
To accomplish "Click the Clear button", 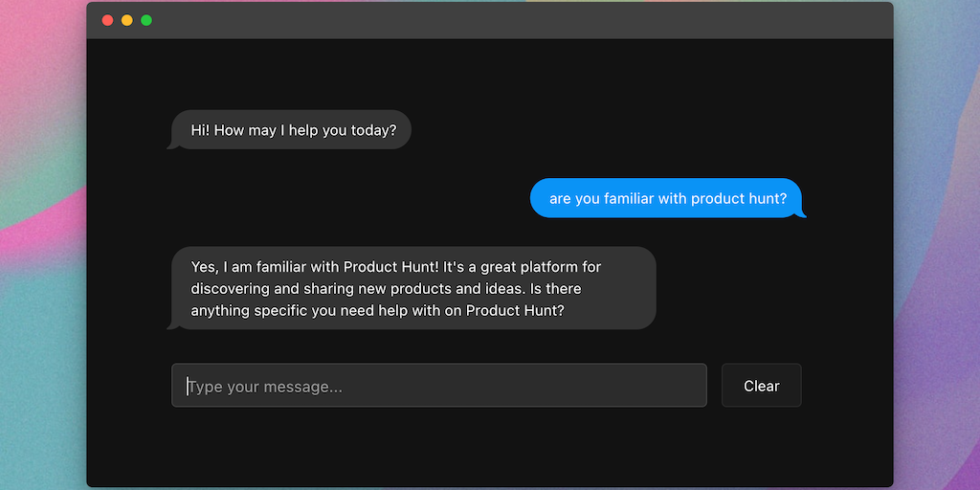I will coord(761,386).
